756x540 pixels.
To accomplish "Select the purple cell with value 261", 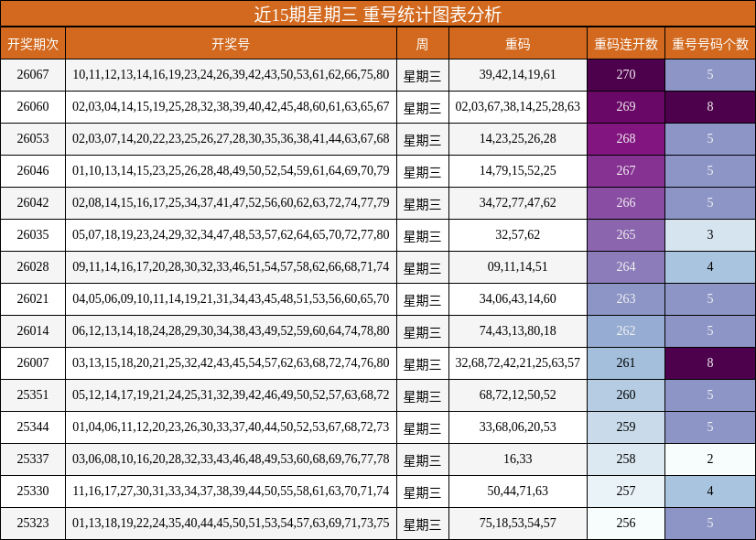I will point(624,362).
